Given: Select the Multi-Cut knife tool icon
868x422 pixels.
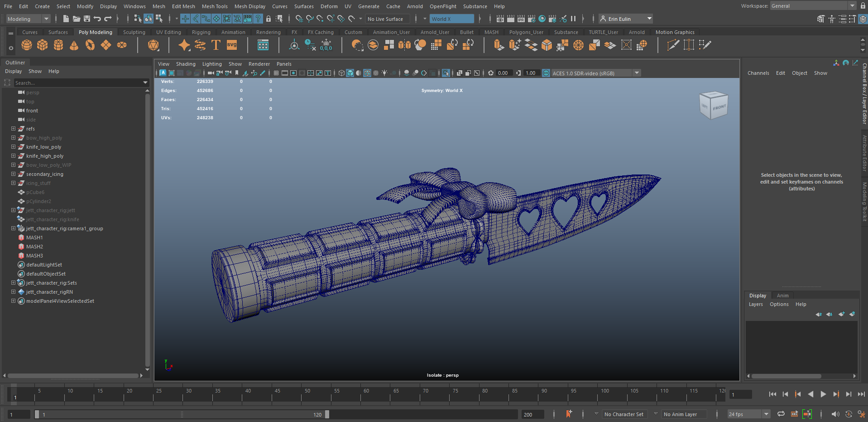Looking at the screenshot, I should click(673, 45).
